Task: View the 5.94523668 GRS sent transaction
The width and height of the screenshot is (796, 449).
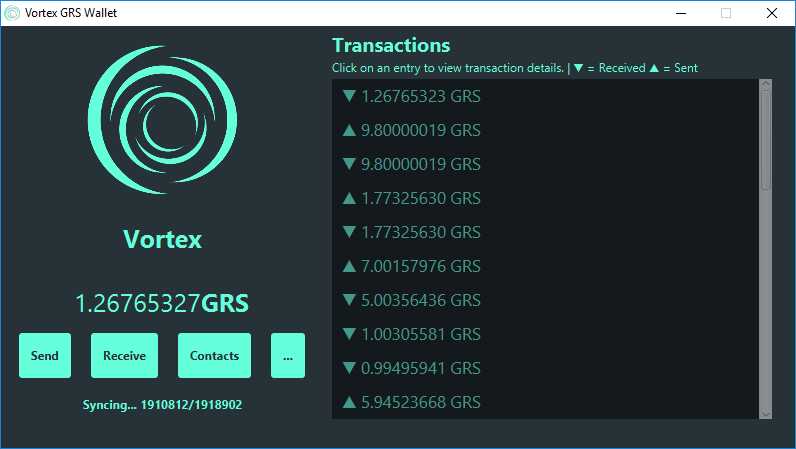Action: click(545, 402)
